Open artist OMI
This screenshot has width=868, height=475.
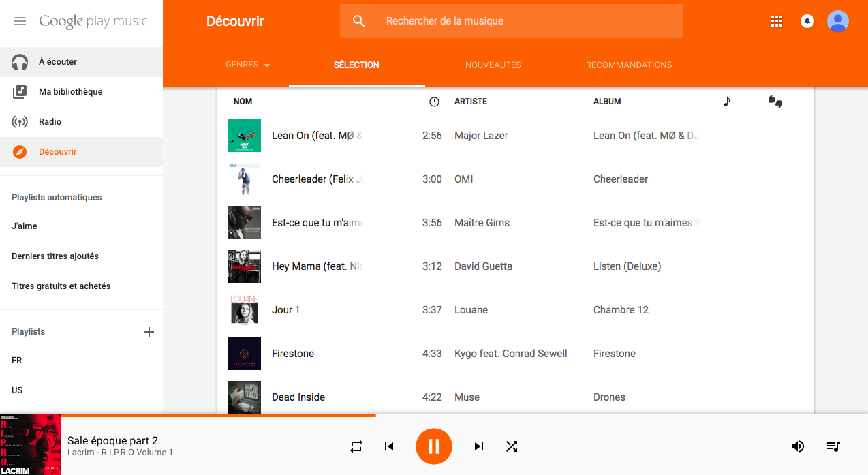tap(464, 179)
